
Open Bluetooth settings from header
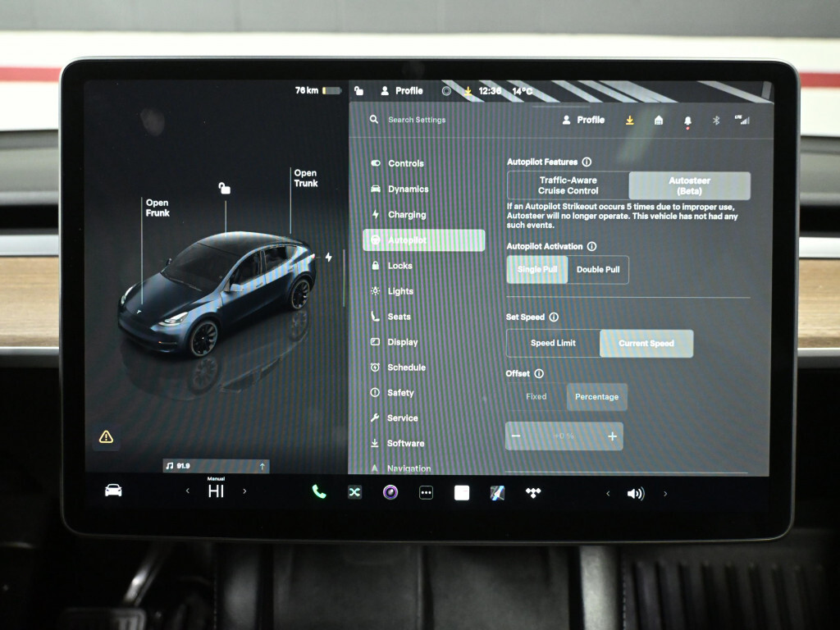pyautogui.click(x=715, y=120)
